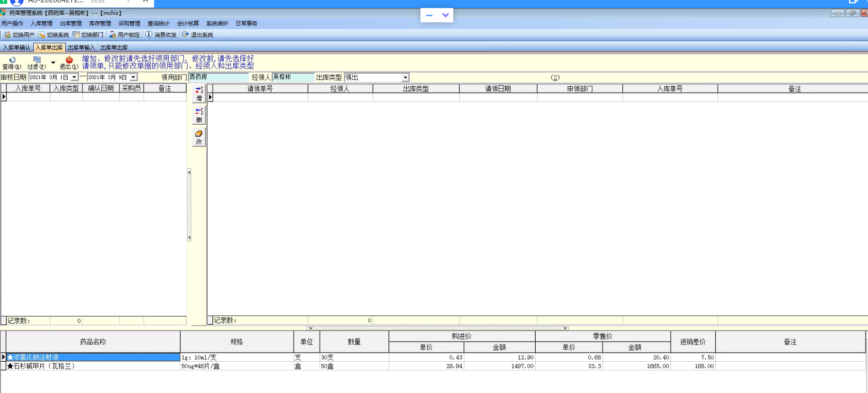The height and width of the screenshot is (393, 868).
Task: Open the 过滤 dropdown arrow
Action: [53, 63]
